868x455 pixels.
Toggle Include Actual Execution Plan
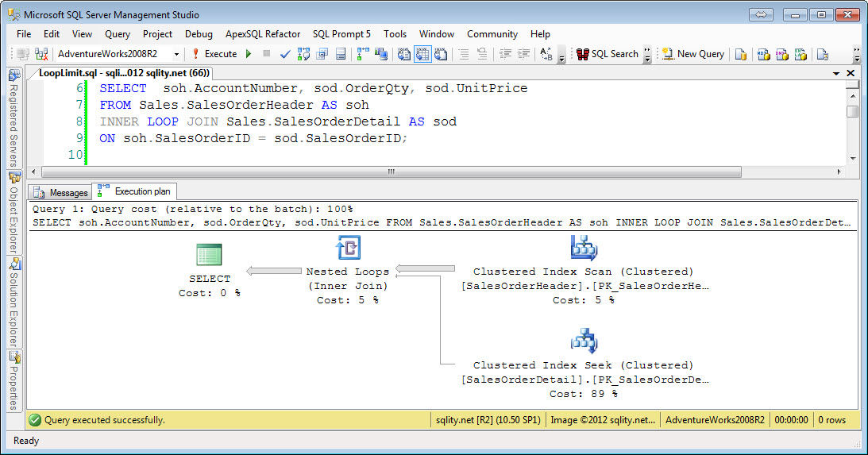(x=363, y=54)
